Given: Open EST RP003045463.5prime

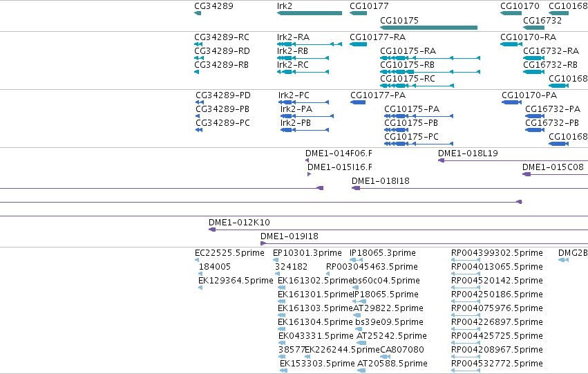Looking at the screenshot, I should coord(372,267).
